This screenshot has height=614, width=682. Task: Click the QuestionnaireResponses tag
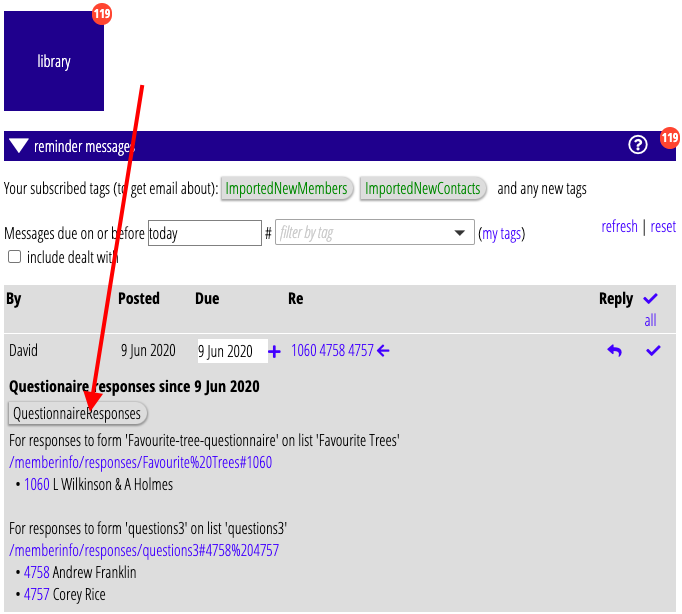click(x=77, y=414)
